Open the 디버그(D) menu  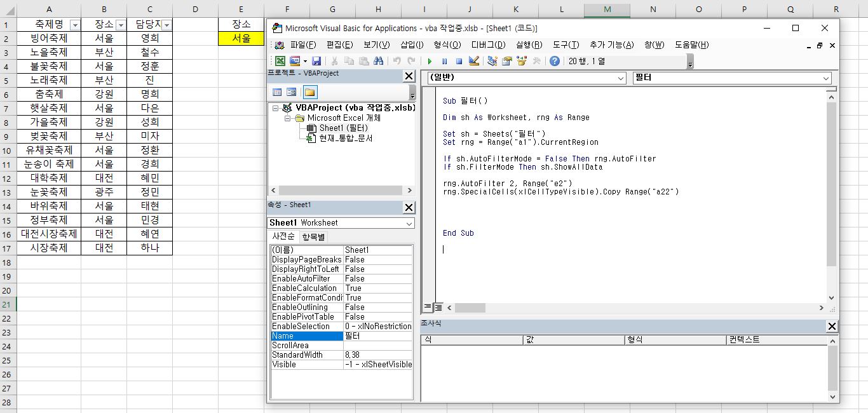488,45
